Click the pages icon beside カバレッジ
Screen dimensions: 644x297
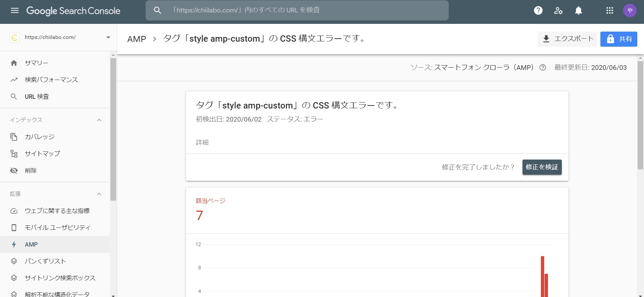click(14, 137)
